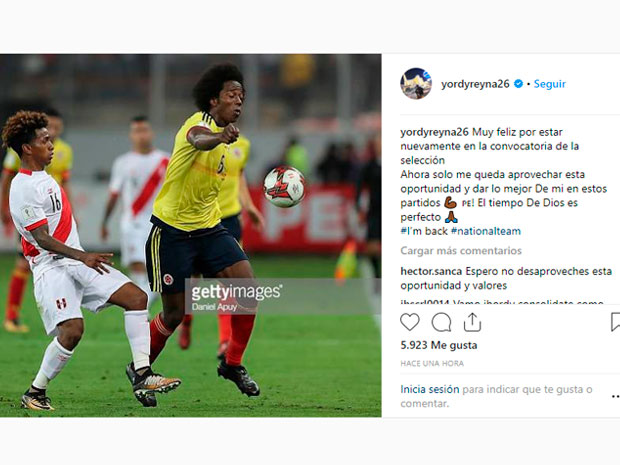This screenshot has width=620, height=465.
Task: Open yordyreyna26 username in header
Action: (475, 84)
